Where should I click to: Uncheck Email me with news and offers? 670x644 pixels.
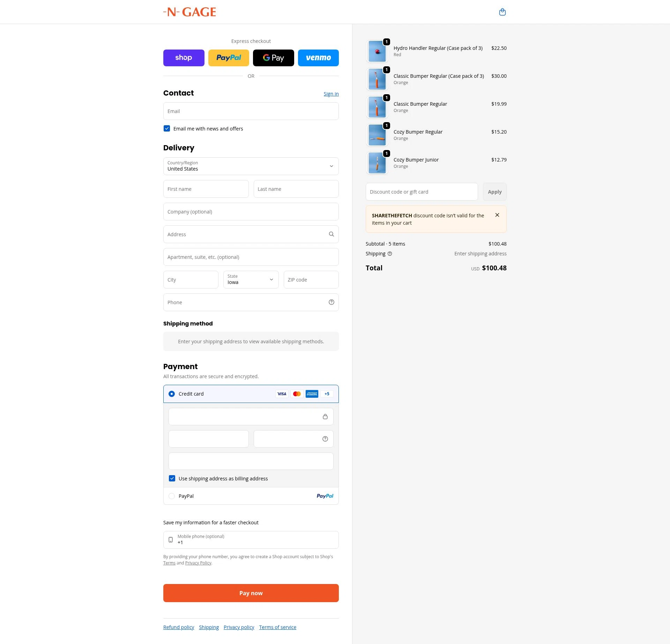click(x=167, y=128)
